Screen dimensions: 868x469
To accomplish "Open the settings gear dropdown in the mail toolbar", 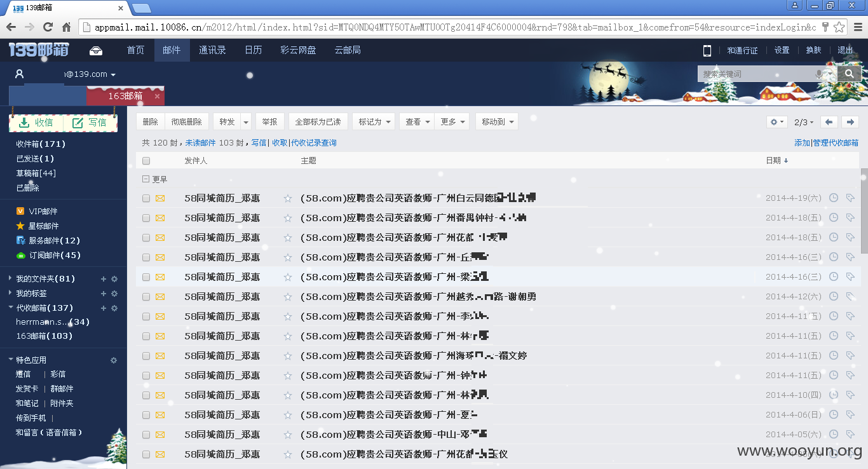I will click(x=777, y=122).
